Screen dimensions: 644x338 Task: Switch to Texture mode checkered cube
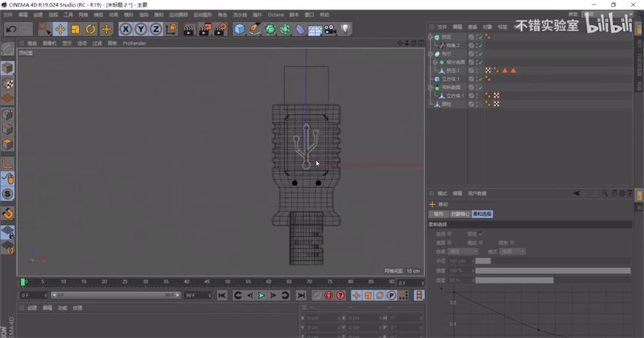tap(7, 84)
